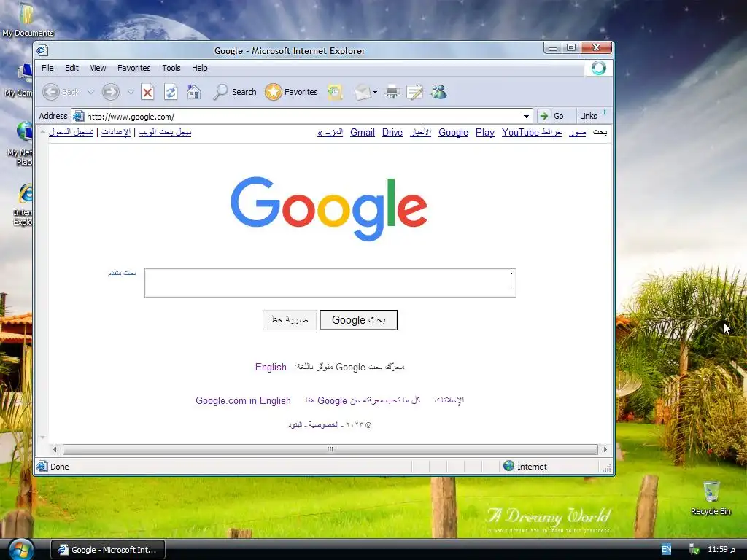Click Internet Explorer title bar icon

pyautogui.click(x=42, y=50)
